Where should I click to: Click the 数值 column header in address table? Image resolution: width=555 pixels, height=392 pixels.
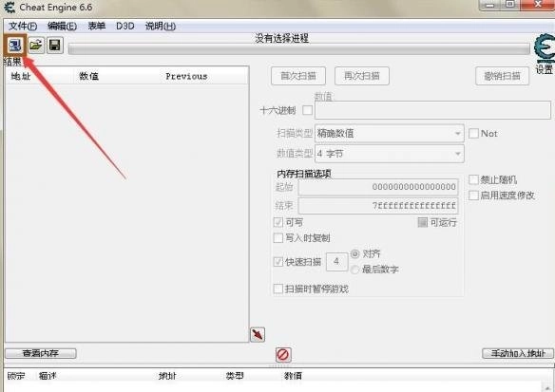pos(293,376)
